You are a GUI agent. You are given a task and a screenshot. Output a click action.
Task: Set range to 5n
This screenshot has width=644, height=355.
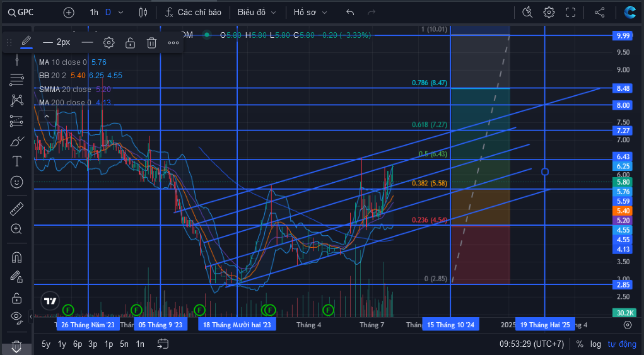pyautogui.click(x=124, y=344)
